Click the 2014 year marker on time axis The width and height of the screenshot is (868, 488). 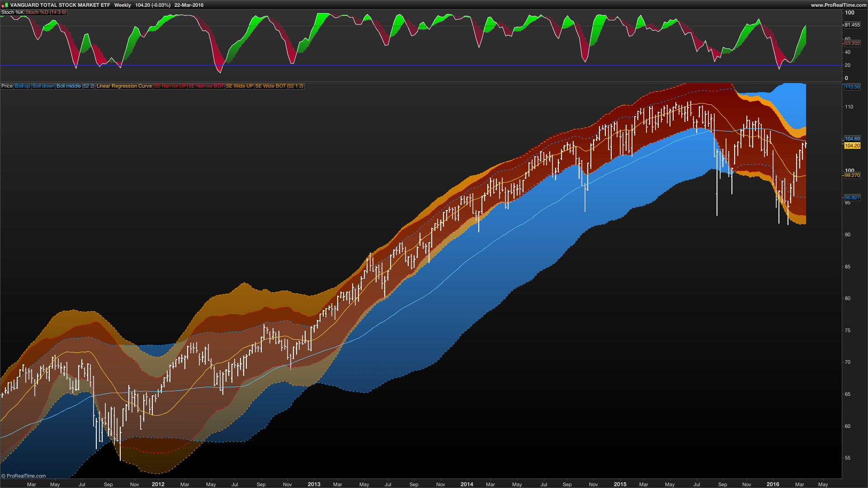click(x=467, y=484)
